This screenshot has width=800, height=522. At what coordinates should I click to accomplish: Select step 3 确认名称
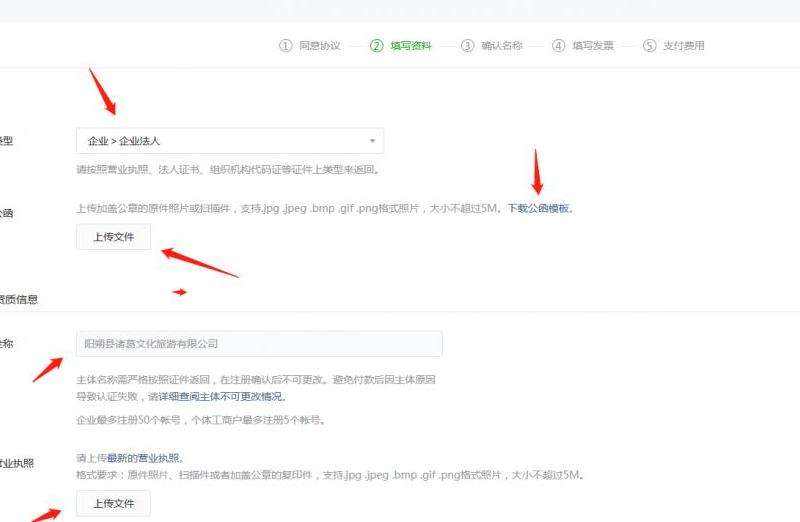tap(492, 45)
